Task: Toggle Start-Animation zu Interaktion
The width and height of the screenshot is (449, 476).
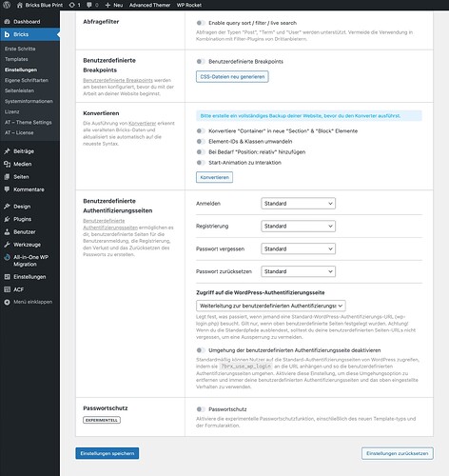Action: tap(201, 163)
